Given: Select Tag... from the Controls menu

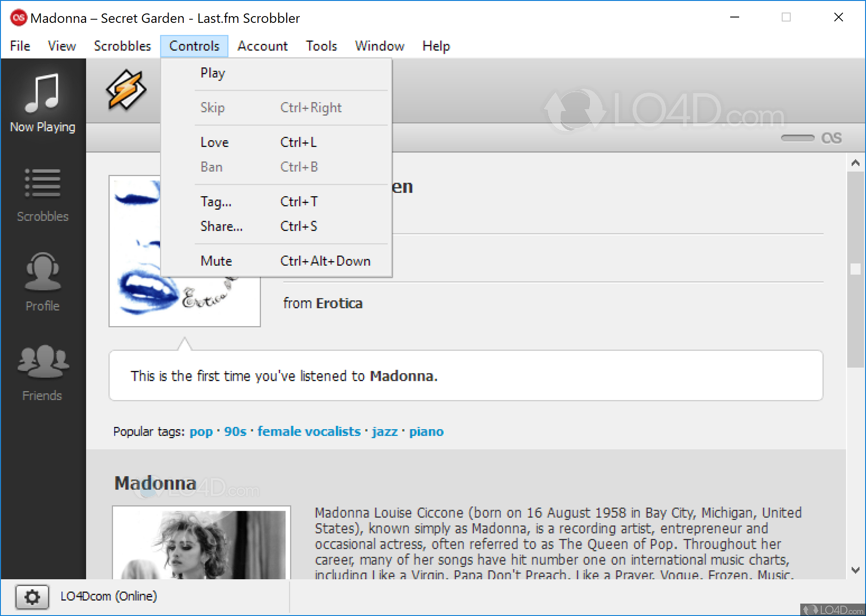Looking at the screenshot, I should click(216, 202).
